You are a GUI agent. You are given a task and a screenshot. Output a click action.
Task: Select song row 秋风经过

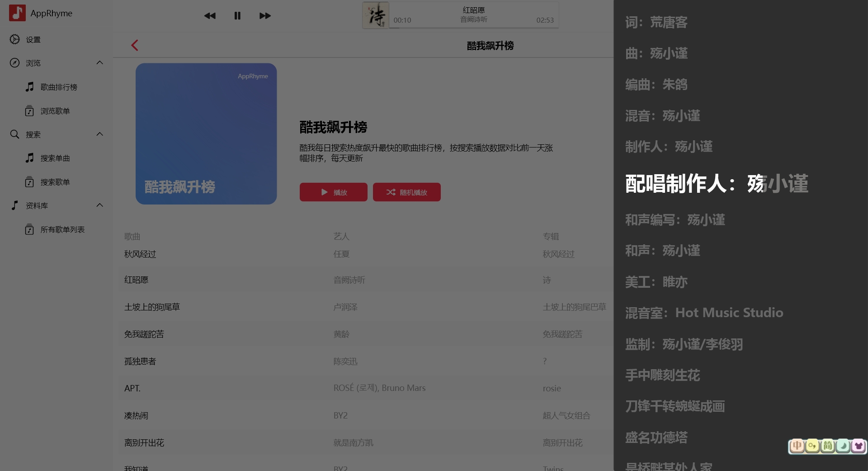366,254
